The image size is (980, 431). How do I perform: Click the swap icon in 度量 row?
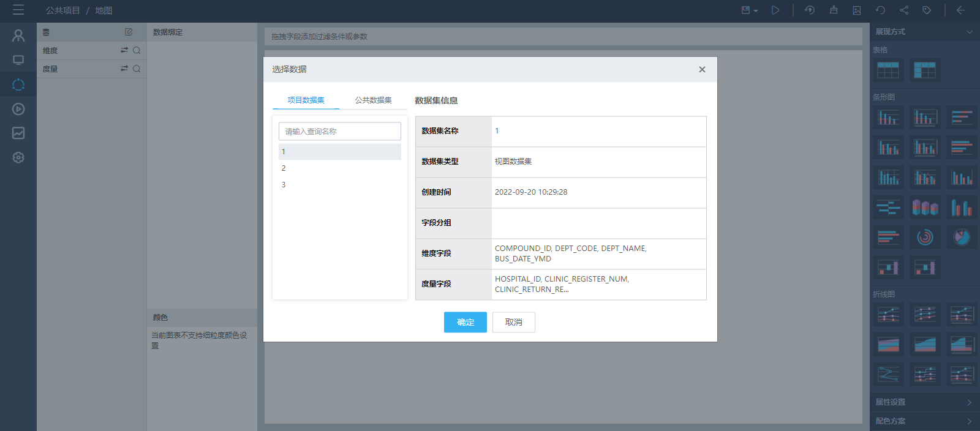click(124, 69)
